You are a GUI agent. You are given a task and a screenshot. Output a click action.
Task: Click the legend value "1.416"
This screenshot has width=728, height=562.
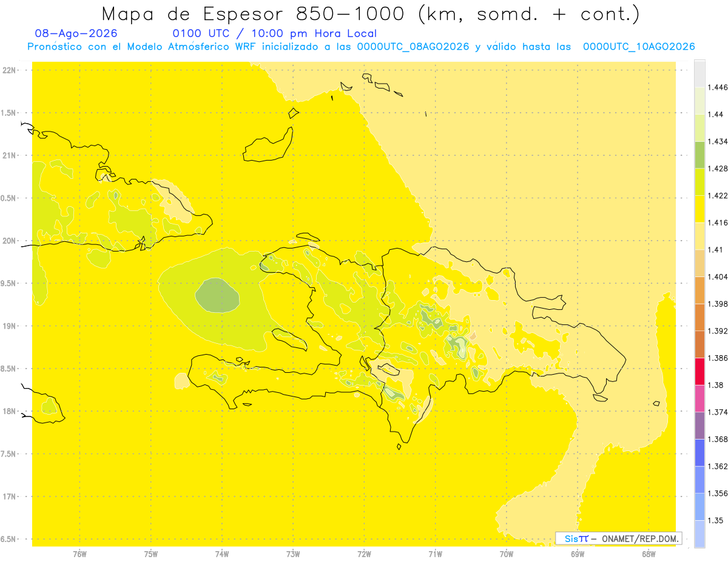[x=717, y=223]
